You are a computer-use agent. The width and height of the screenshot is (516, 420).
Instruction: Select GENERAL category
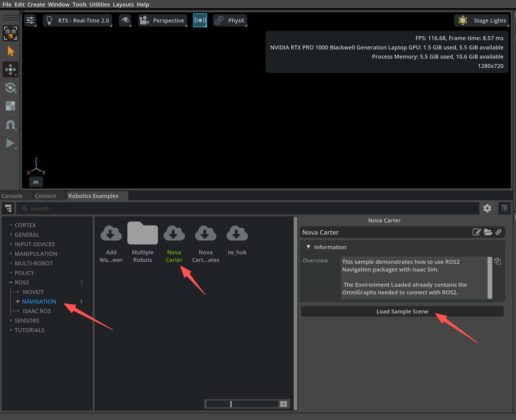(27, 235)
